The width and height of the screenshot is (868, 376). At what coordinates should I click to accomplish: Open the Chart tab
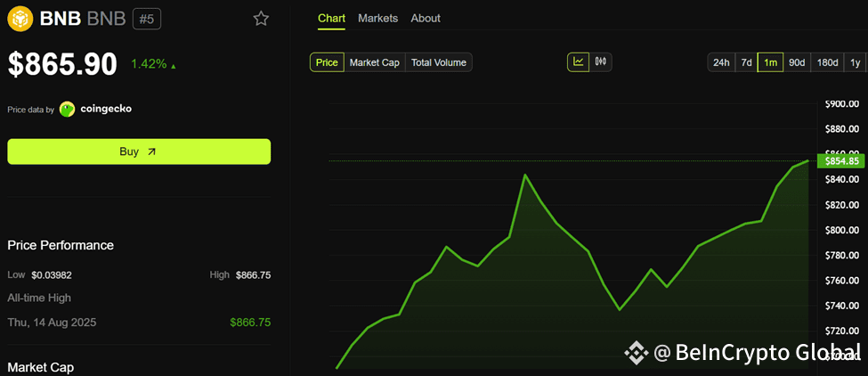(331, 19)
